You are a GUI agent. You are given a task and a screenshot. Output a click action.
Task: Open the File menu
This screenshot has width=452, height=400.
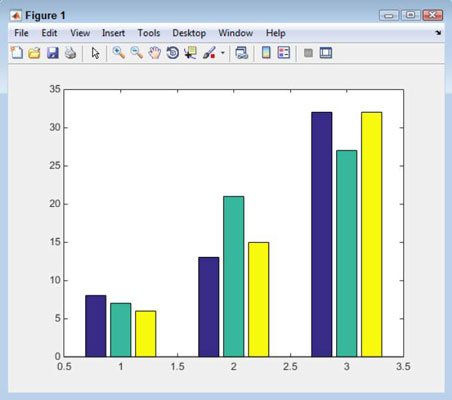pos(21,33)
